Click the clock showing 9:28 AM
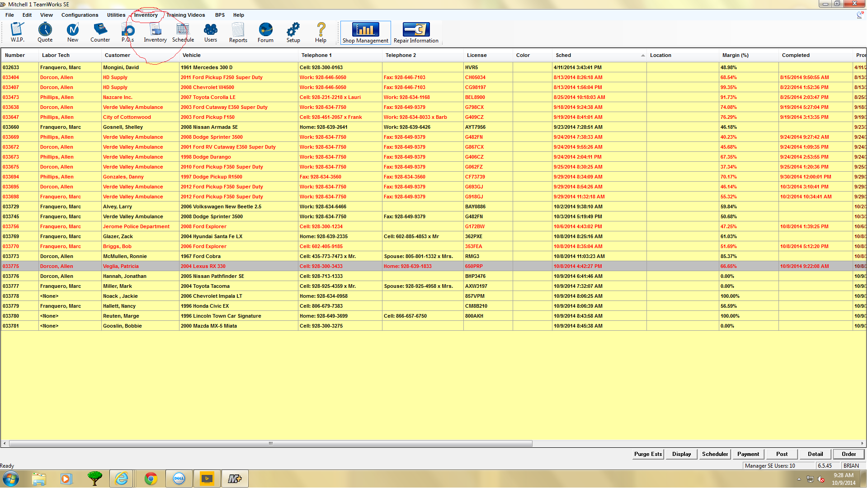868x488 pixels. click(x=843, y=475)
